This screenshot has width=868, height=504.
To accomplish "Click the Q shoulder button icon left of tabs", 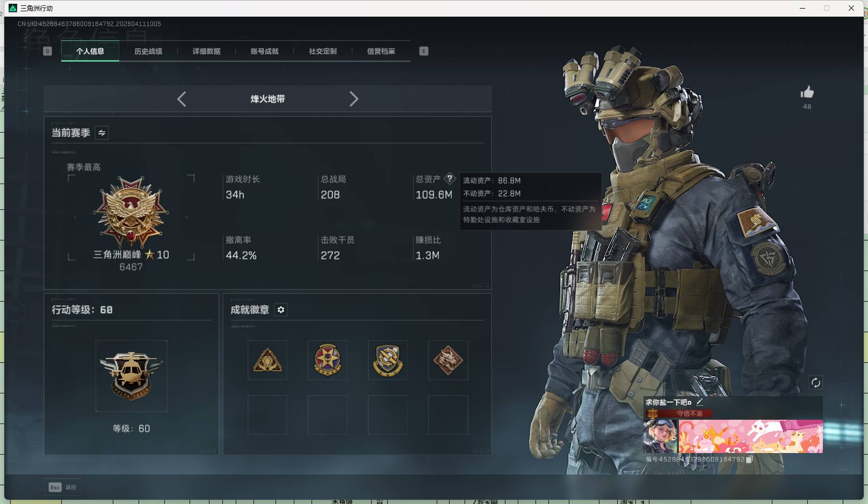I will [x=47, y=50].
